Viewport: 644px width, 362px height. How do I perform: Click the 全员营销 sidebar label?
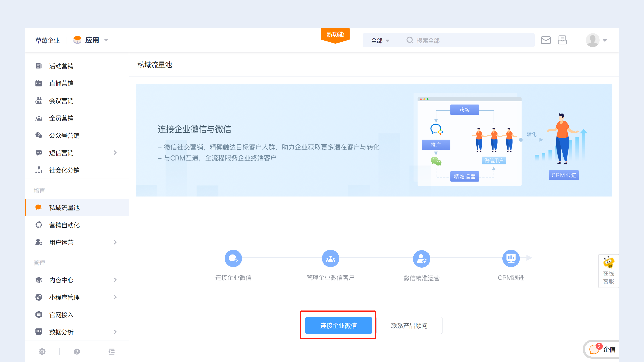[61, 118]
